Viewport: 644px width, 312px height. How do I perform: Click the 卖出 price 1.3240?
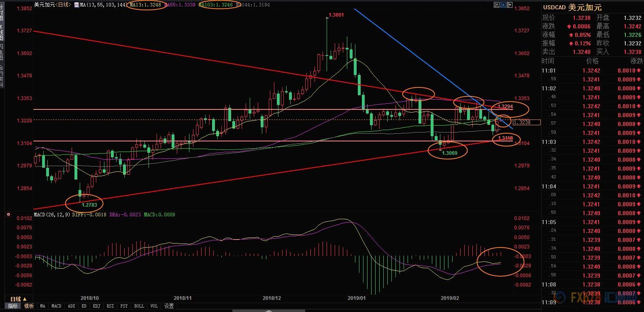582,52
